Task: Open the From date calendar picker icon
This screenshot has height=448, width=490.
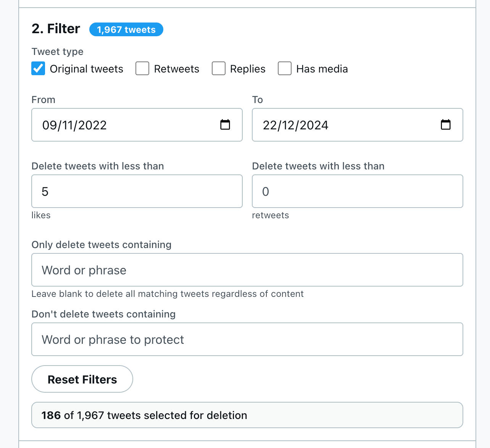Action: tap(225, 125)
